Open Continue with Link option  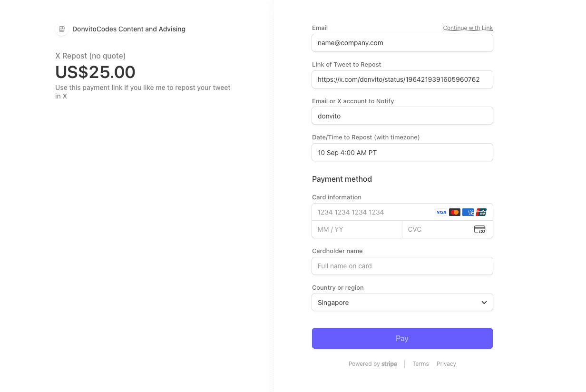(x=468, y=28)
